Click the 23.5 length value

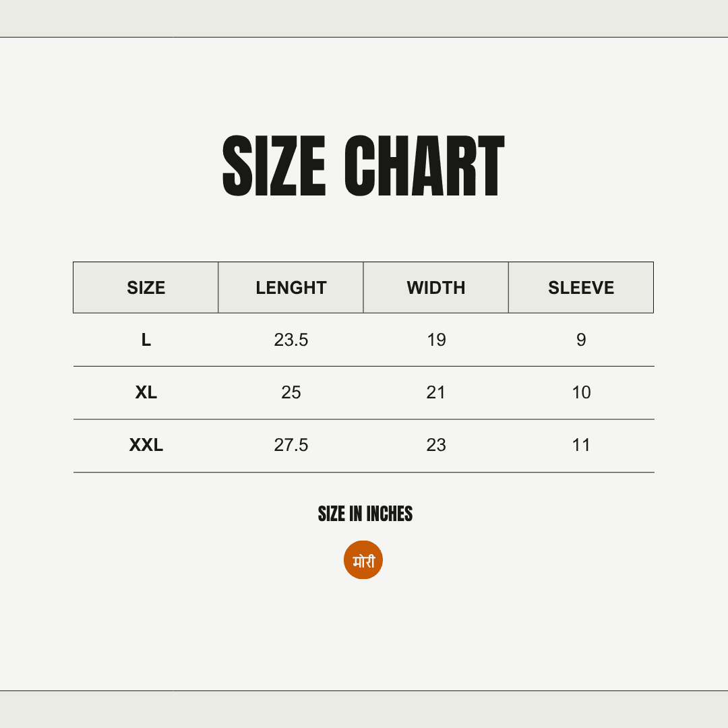(x=291, y=340)
